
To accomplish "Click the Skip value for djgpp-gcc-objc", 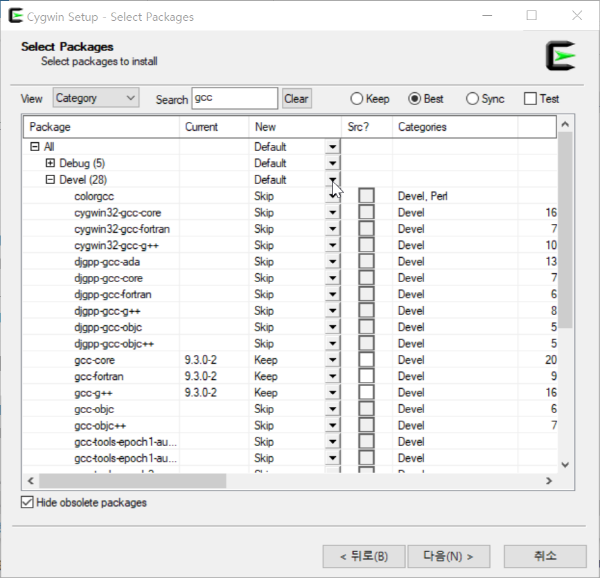I will pos(264,327).
